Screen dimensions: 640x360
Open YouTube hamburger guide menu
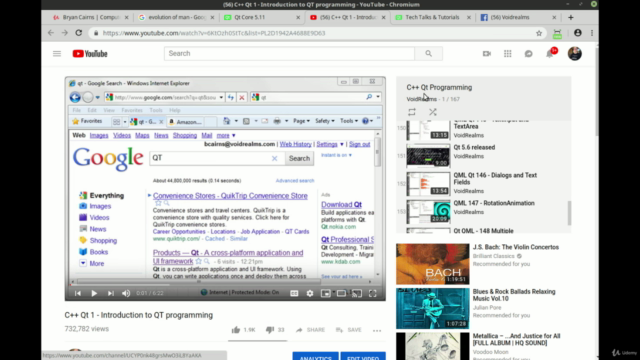point(57,53)
